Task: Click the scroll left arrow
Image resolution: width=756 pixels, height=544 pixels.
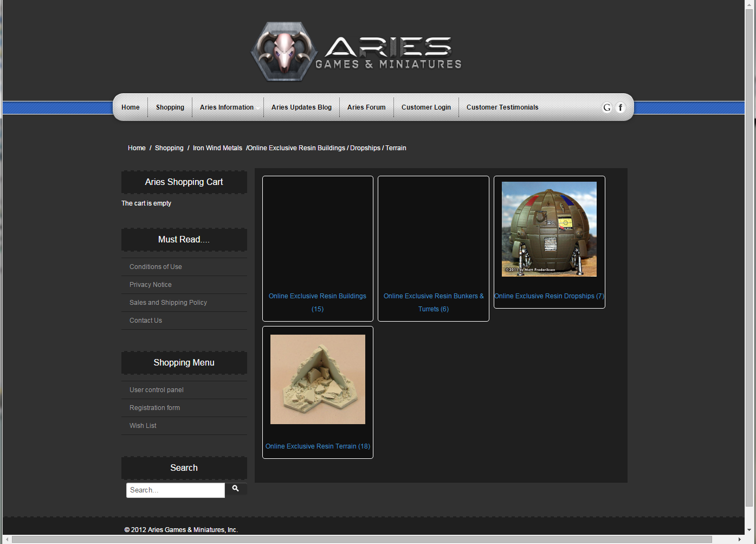Action: tap(7, 539)
